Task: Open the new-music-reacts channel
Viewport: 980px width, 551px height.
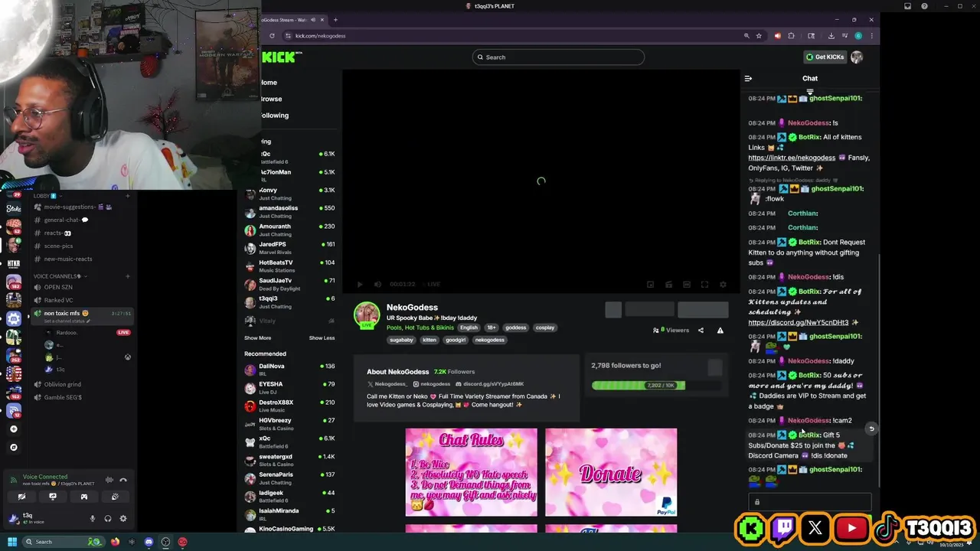Action: click(68, 259)
